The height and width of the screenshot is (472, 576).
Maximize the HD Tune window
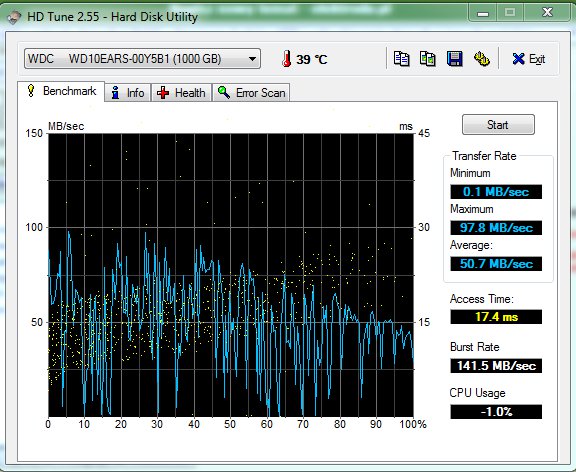pos(510,13)
